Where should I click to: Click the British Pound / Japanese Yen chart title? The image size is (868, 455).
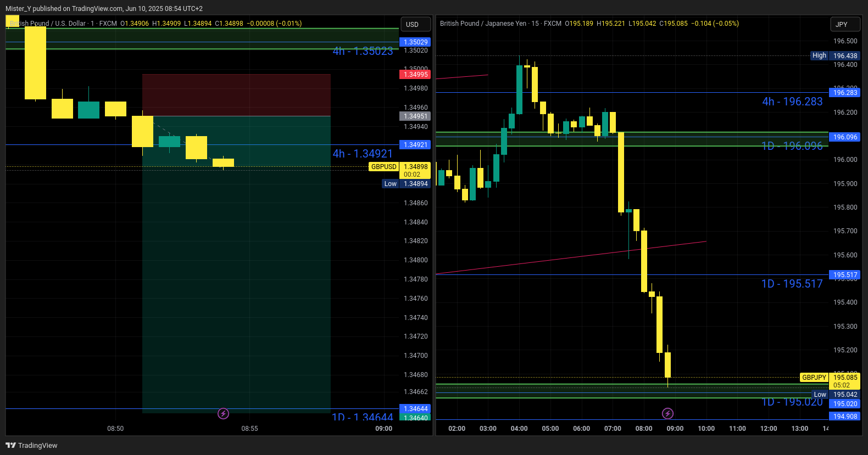[483, 24]
